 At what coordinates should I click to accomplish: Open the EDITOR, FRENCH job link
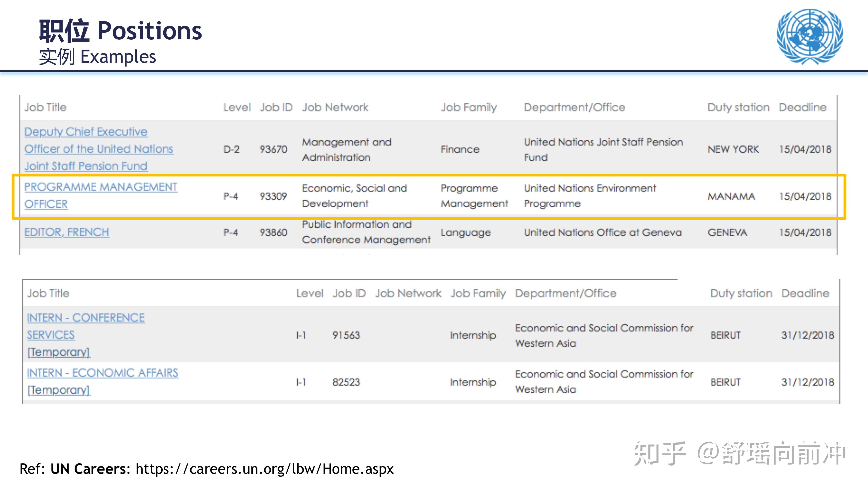66,232
